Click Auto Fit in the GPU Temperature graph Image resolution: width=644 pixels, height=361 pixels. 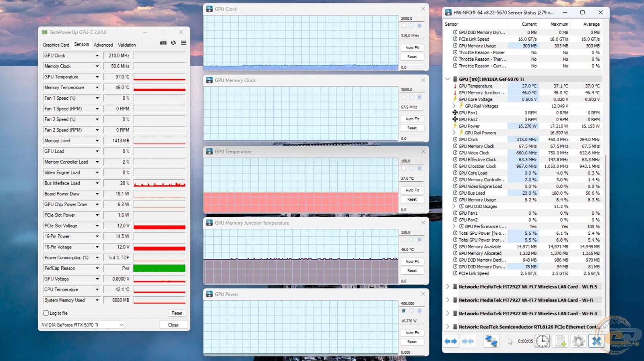pyautogui.click(x=412, y=190)
